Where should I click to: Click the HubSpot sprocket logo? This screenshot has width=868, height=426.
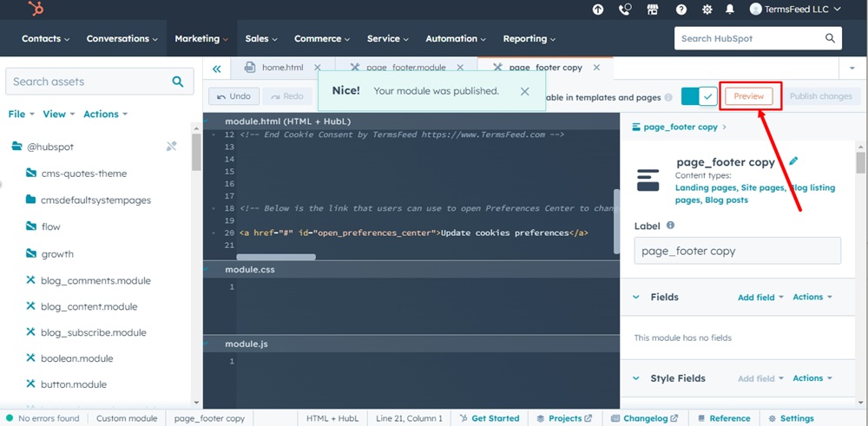click(36, 10)
